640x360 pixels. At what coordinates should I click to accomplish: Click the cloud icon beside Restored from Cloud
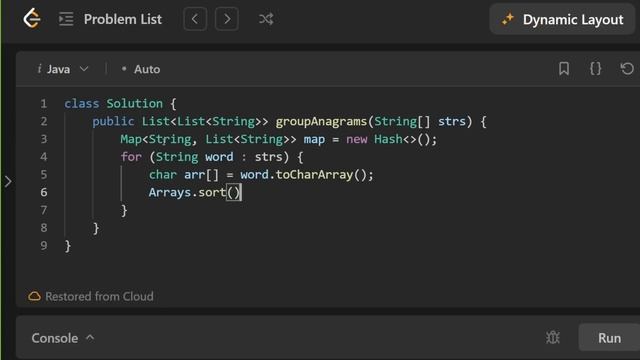coord(34,296)
